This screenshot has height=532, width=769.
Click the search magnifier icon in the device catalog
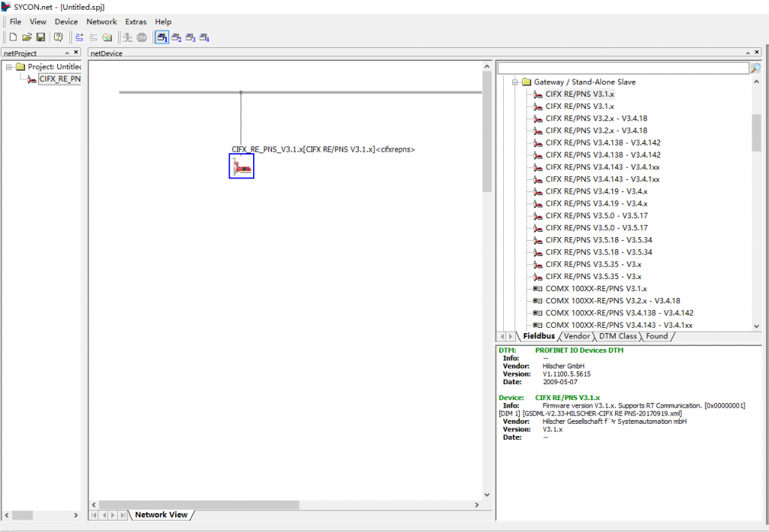755,68
